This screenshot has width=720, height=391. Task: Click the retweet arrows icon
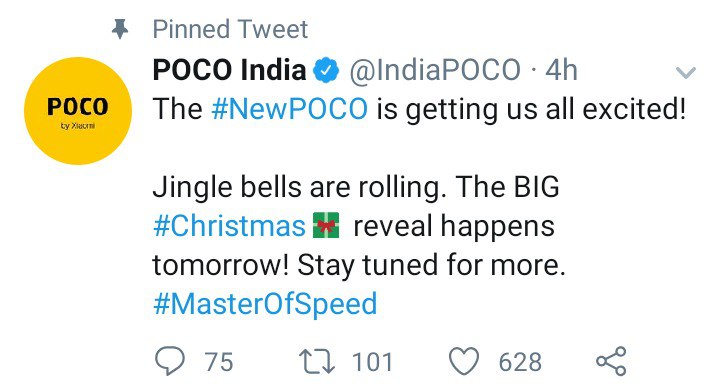pos(317,362)
